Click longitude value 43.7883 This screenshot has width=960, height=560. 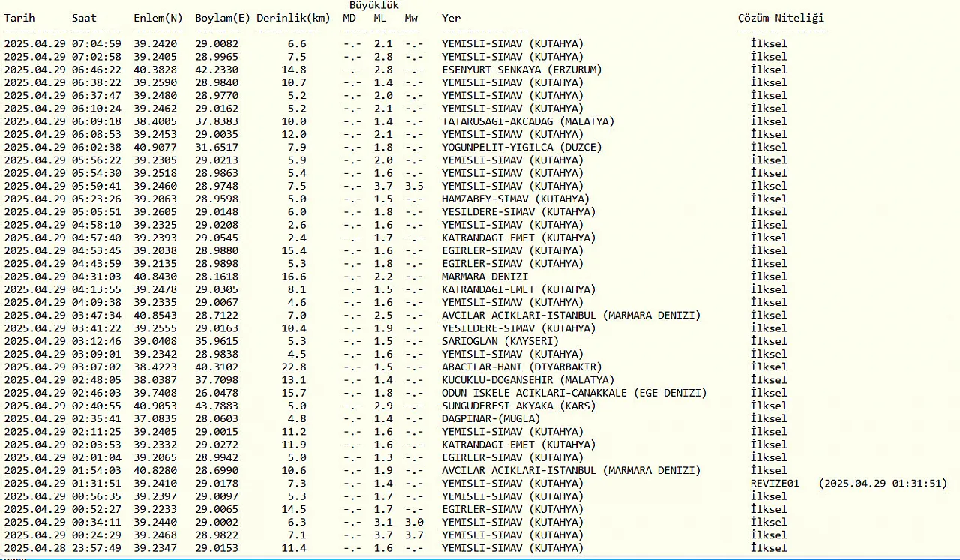click(x=217, y=406)
